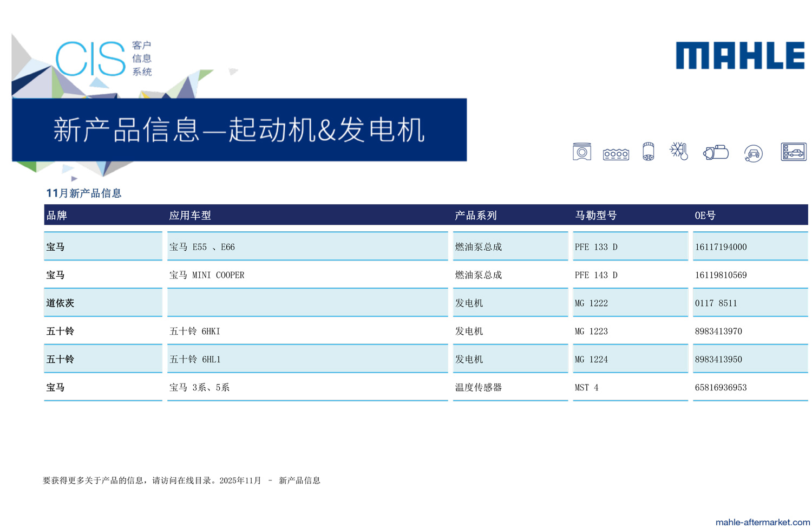Screen dimensions: 812x527
Task: Open the mahle-aftermarket.com link
Action: [x=762, y=522]
